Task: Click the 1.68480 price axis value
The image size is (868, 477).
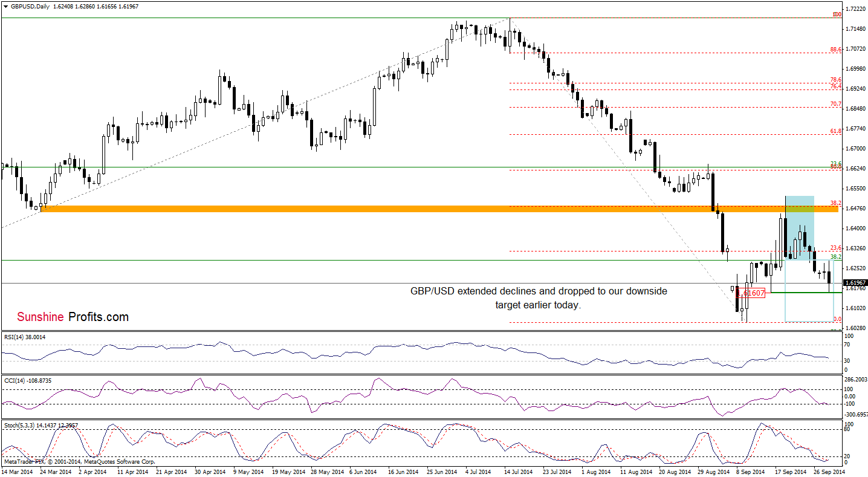Action: tap(857, 109)
